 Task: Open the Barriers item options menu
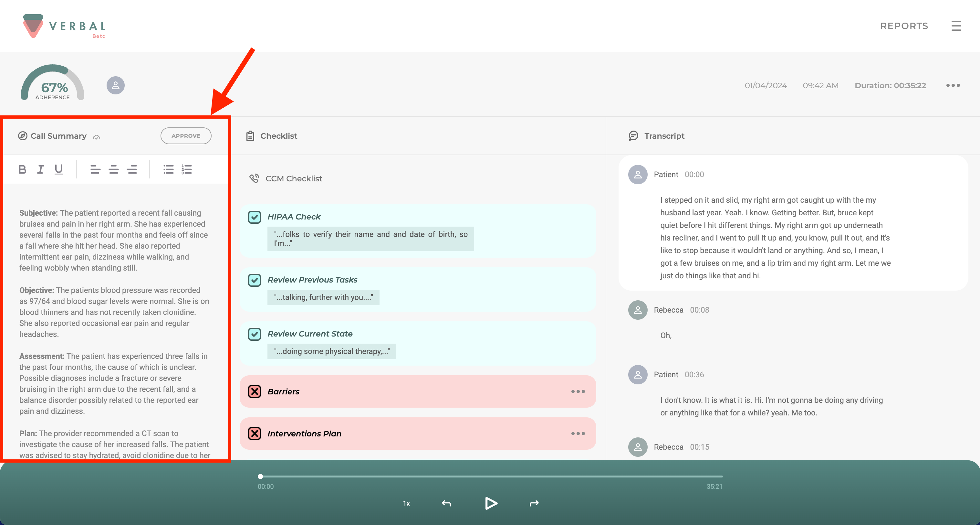pos(578,391)
